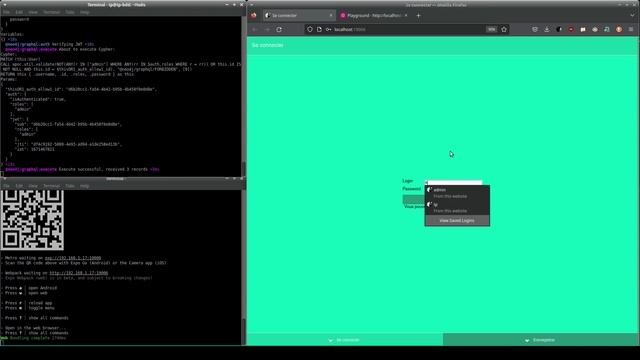Click the key permissions icon in the URL bar
Viewport: 640px width, 360px height.
[328, 29]
